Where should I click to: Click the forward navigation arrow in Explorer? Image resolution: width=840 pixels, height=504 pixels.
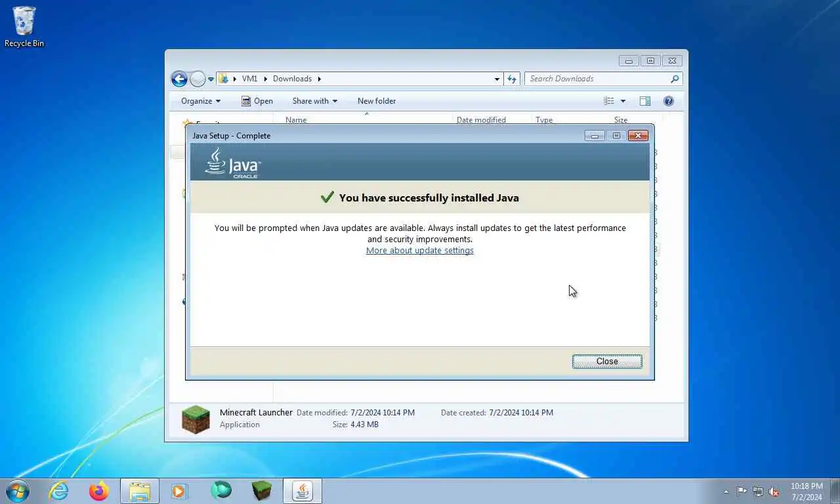pos(198,79)
